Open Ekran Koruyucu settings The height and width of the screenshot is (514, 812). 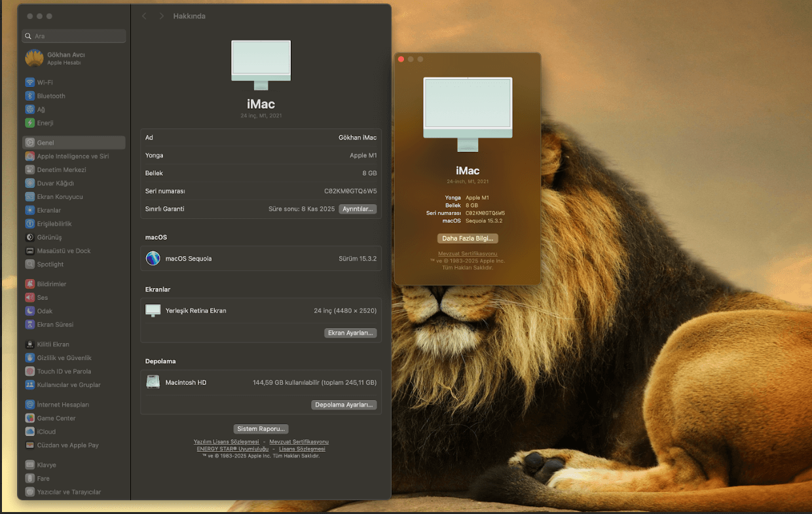tap(74, 197)
